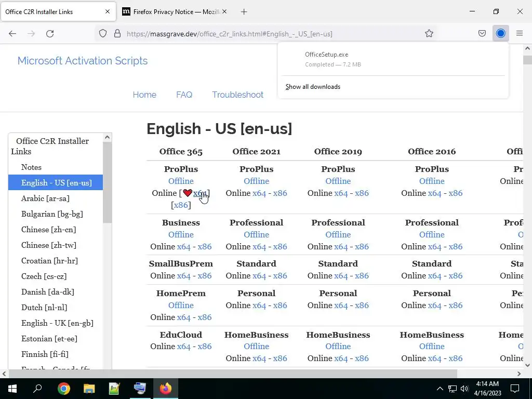Open the green notepad taskbar app
532x399 pixels.
(114, 389)
